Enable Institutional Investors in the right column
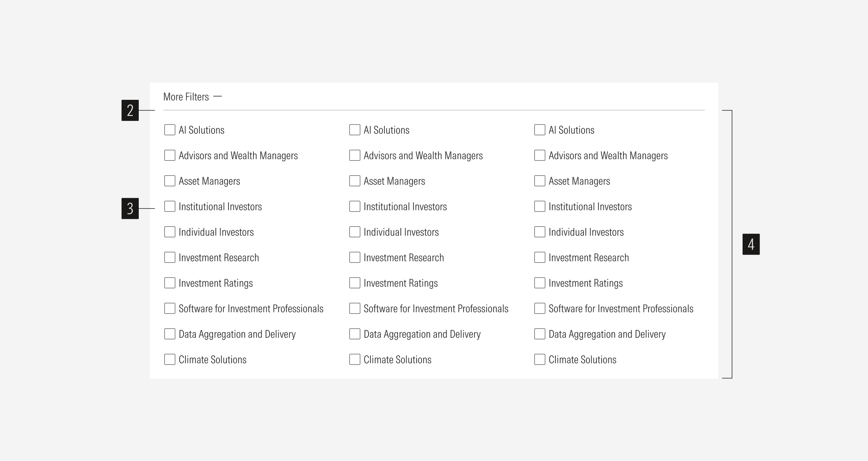This screenshot has width=868, height=461. [x=540, y=206]
